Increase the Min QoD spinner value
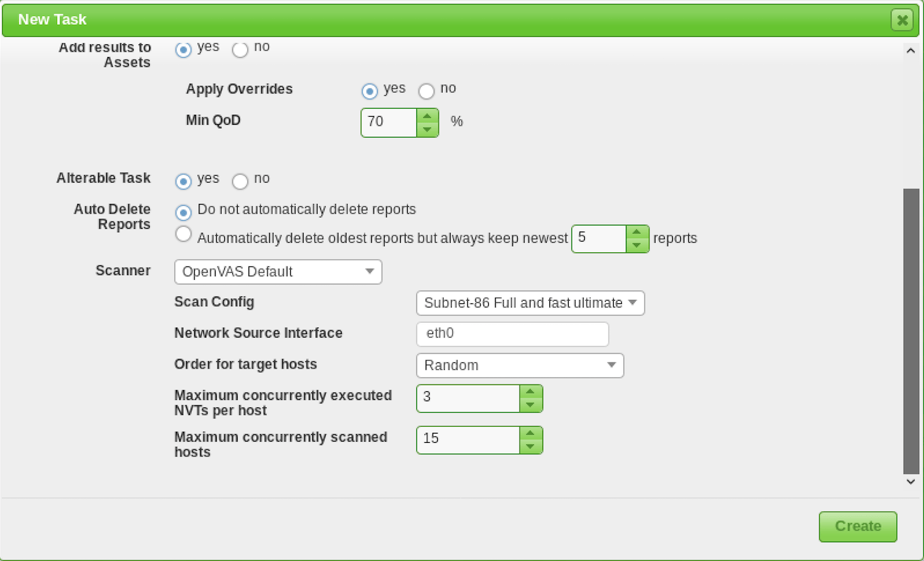 [x=427, y=116]
